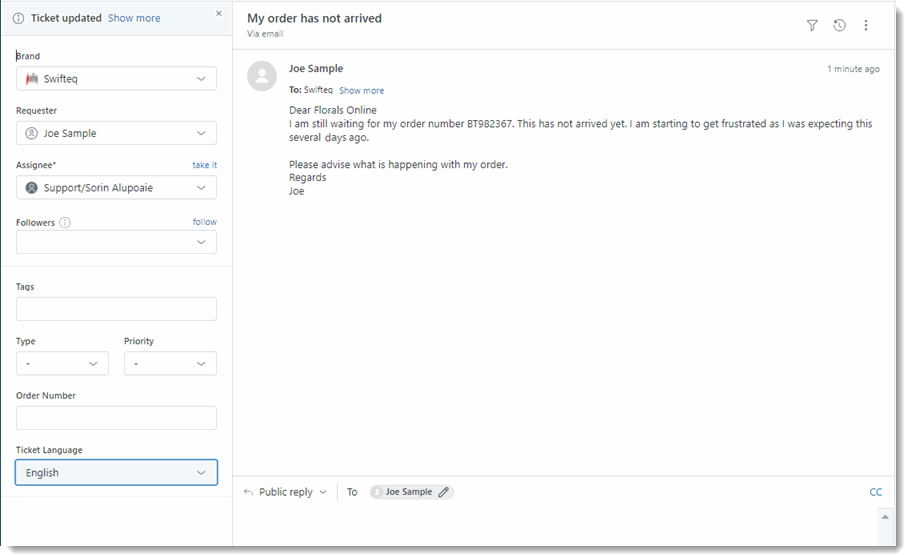This screenshot has height=555, width=905.
Task: Click Show more next to To: Swifteq
Action: tap(361, 91)
